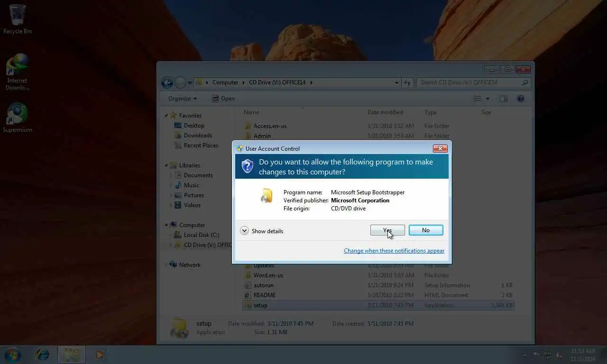Click the Explorer Back arrow button
The width and height of the screenshot is (607, 364).
pyautogui.click(x=167, y=82)
